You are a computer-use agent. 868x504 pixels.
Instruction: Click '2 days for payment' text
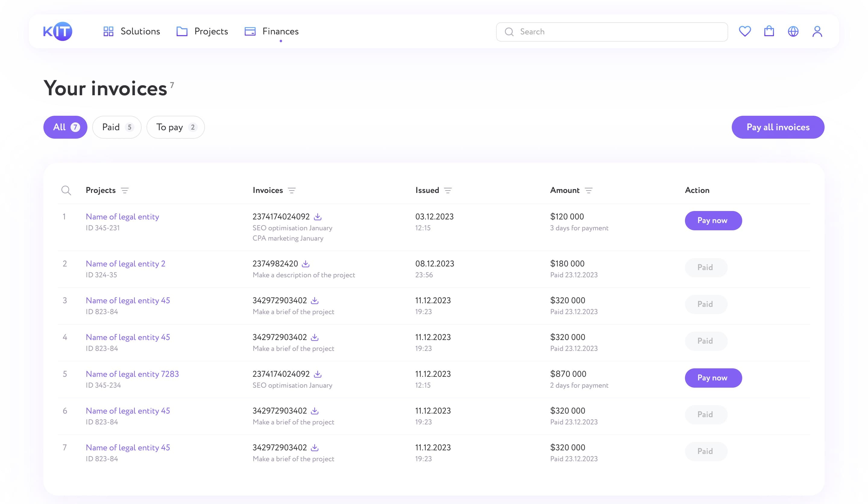(579, 386)
